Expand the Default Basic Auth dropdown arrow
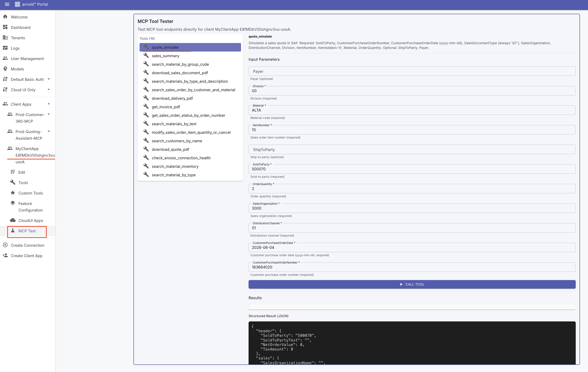588x372 pixels. pyautogui.click(x=48, y=79)
